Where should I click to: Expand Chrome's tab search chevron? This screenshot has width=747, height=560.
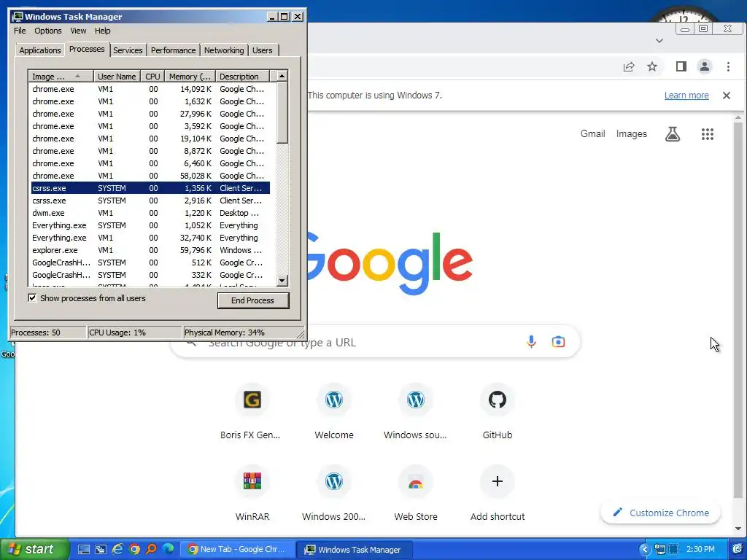click(x=659, y=41)
